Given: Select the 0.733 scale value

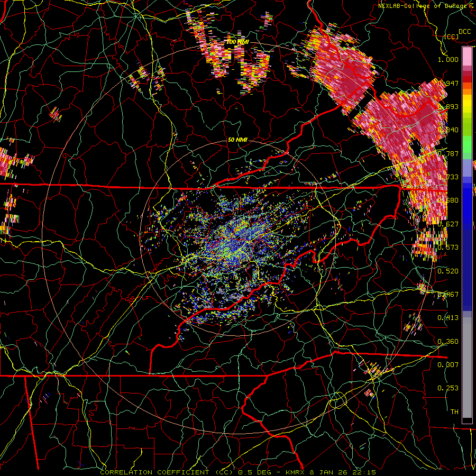Looking at the screenshot, I should click(448, 177).
